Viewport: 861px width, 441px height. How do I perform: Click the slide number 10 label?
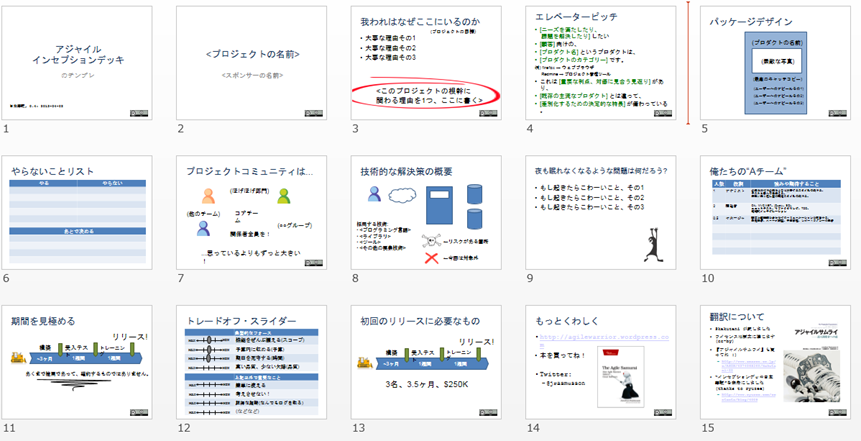click(707, 278)
